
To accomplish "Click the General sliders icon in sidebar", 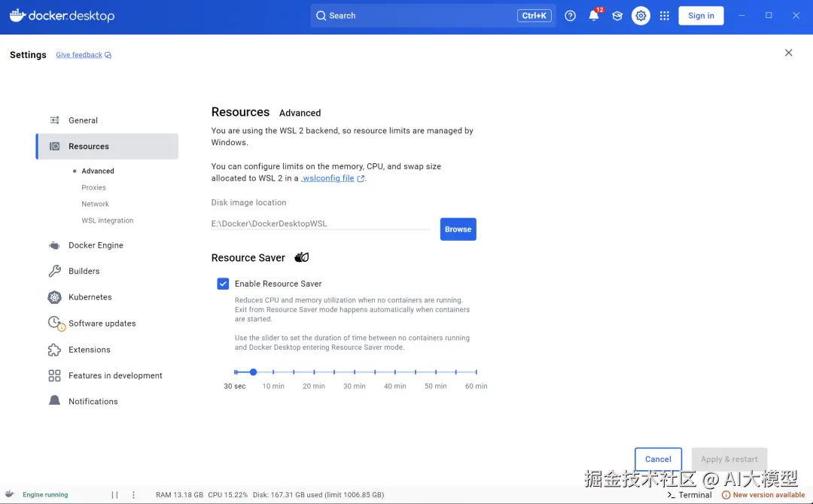I will click(54, 120).
